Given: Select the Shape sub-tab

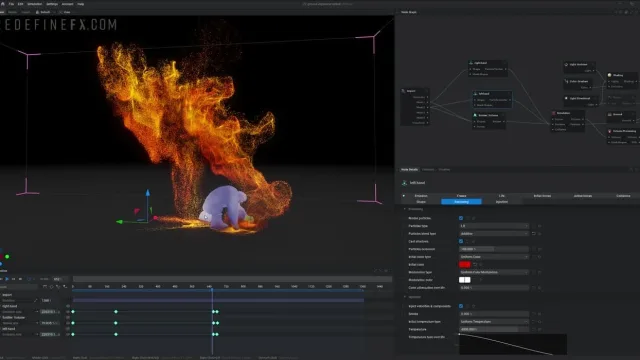Looking at the screenshot, I should pyautogui.click(x=421, y=202).
